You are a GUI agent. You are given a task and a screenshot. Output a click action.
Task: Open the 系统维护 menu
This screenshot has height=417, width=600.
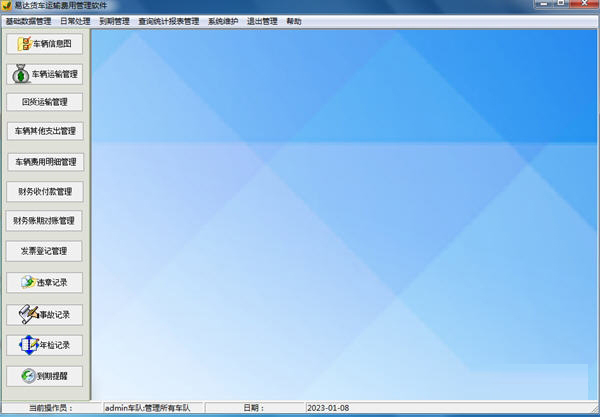point(223,21)
